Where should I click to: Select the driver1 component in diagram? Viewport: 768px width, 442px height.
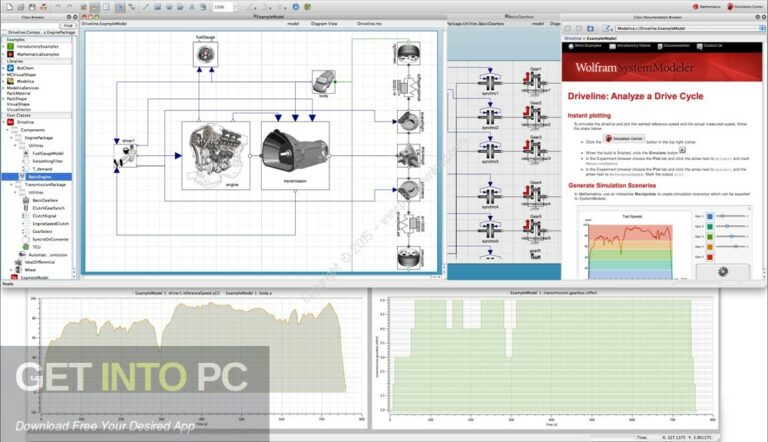click(125, 155)
